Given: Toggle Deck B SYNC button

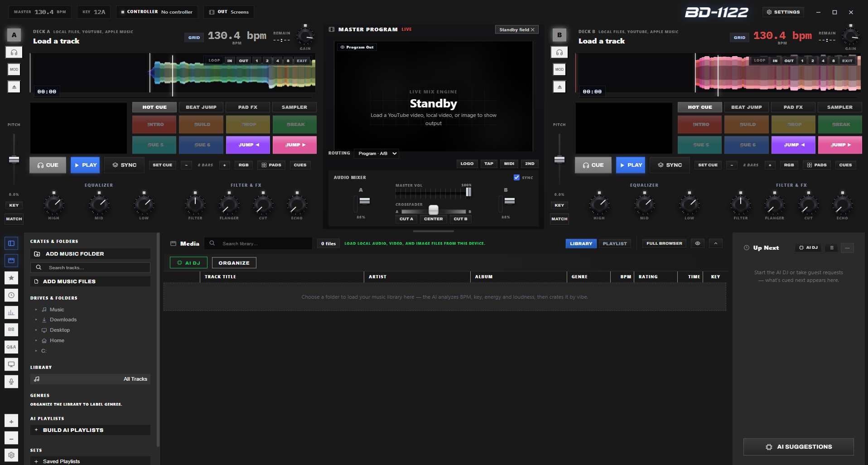Looking at the screenshot, I should coord(670,165).
